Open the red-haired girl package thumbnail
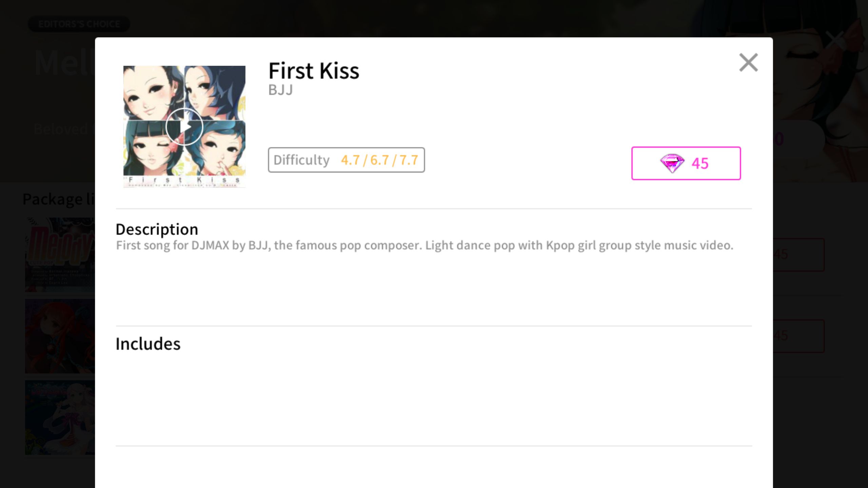 point(60,336)
